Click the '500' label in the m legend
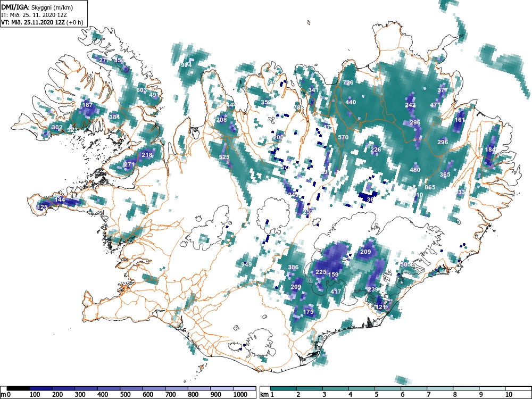532x399 pixels. pyautogui.click(x=125, y=395)
